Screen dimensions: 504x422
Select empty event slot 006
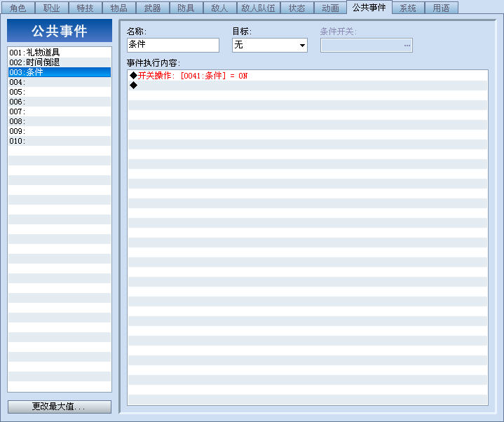(60, 102)
